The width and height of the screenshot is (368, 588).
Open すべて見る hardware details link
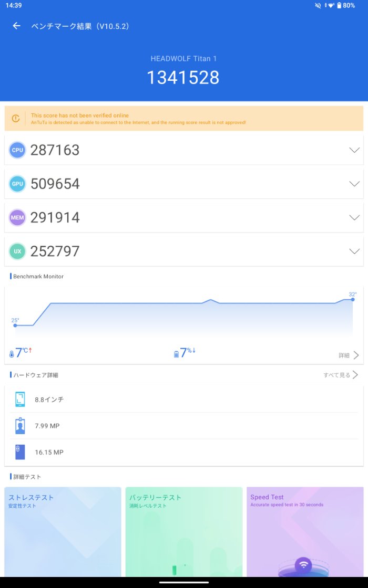pos(341,375)
